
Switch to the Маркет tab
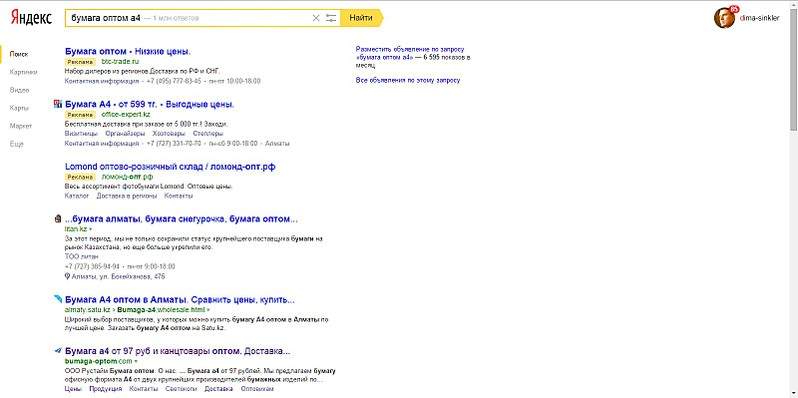point(21,126)
